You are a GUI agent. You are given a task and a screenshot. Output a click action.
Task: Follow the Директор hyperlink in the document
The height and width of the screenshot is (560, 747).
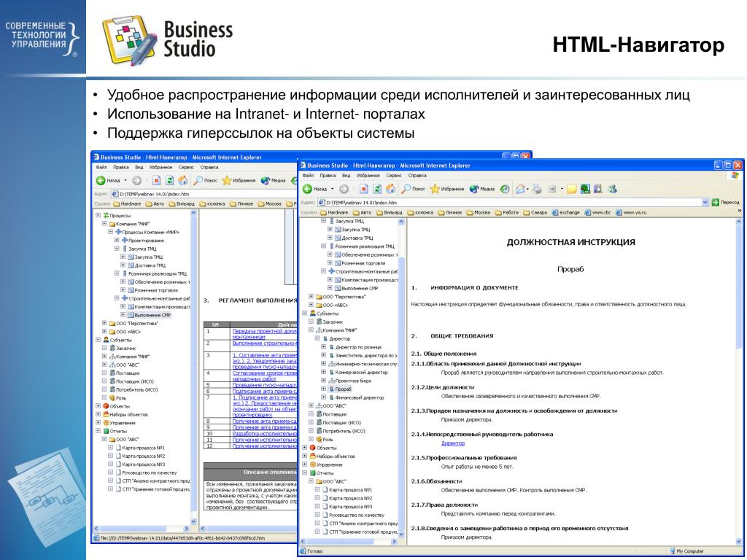pyautogui.click(x=452, y=443)
